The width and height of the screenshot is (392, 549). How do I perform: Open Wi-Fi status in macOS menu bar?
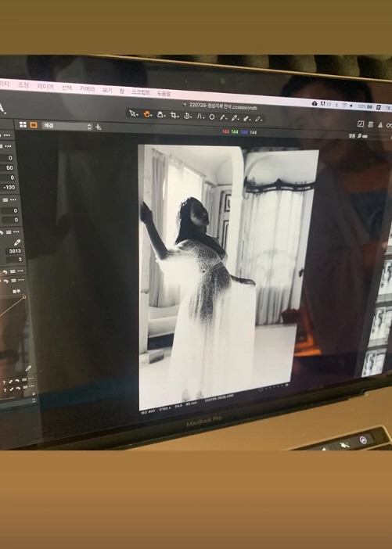pos(344,105)
